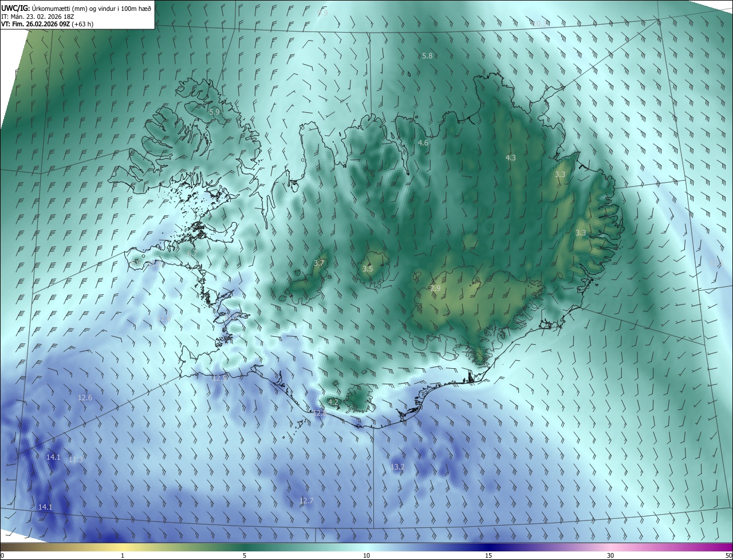The image size is (733, 560).
Task: Click the 12.5 value on the Reykjanes coast
Action: pyautogui.click(x=219, y=378)
